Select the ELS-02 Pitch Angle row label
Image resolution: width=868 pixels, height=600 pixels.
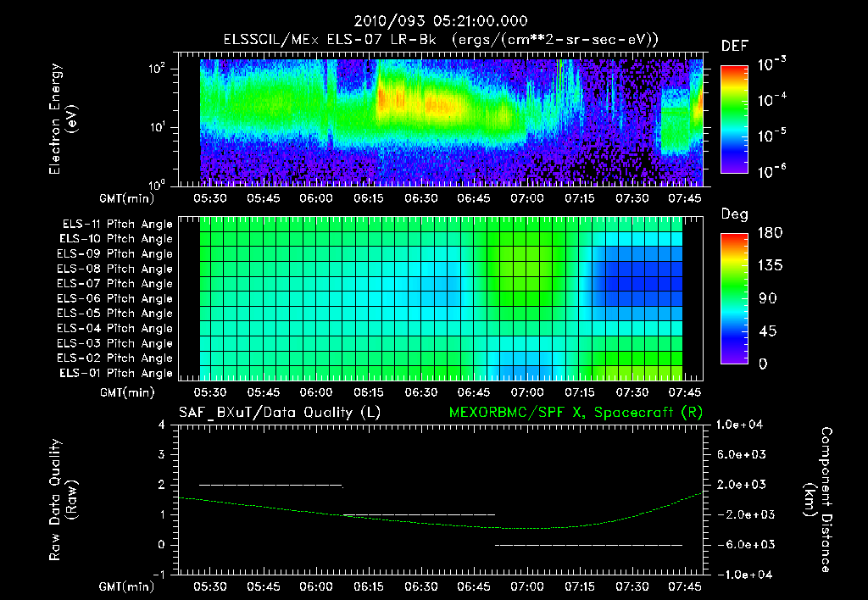[x=115, y=358]
